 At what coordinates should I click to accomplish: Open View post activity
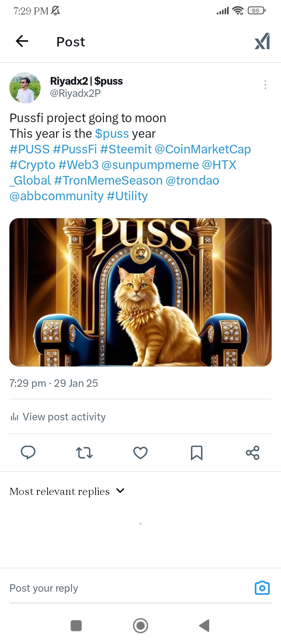(x=58, y=417)
